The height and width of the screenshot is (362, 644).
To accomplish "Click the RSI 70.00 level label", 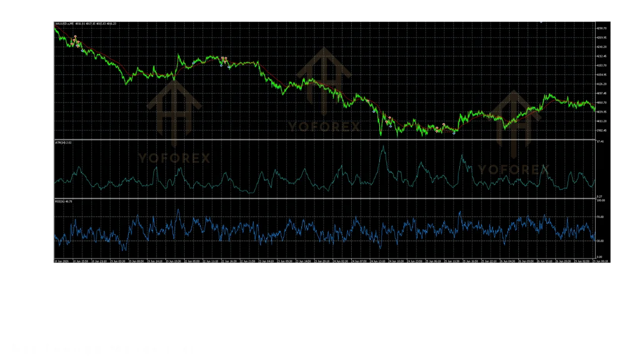I will 600,217.
